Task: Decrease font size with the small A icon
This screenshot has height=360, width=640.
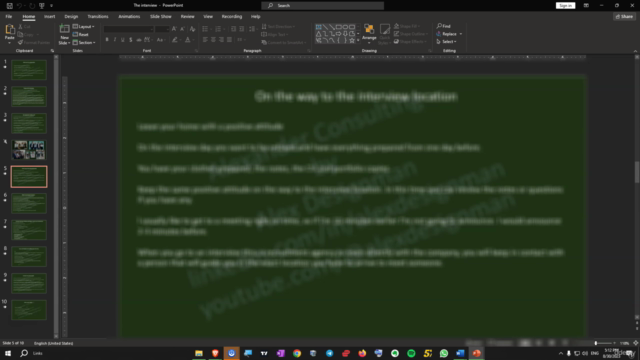Action: (x=182, y=29)
